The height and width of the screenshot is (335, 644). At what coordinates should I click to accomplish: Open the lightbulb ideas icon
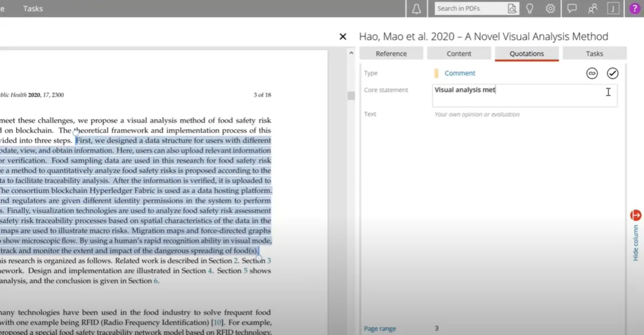point(530,9)
